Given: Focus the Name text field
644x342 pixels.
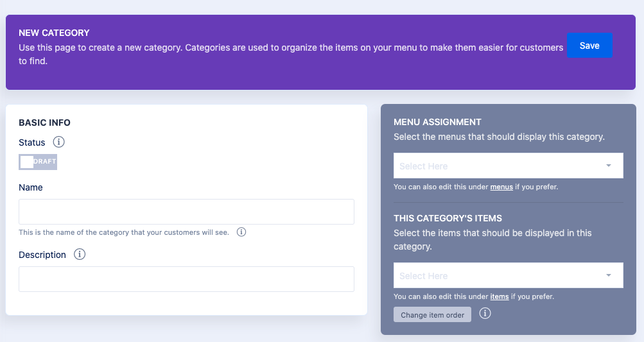Looking at the screenshot, I should pyautogui.click(x=186, y=212).
